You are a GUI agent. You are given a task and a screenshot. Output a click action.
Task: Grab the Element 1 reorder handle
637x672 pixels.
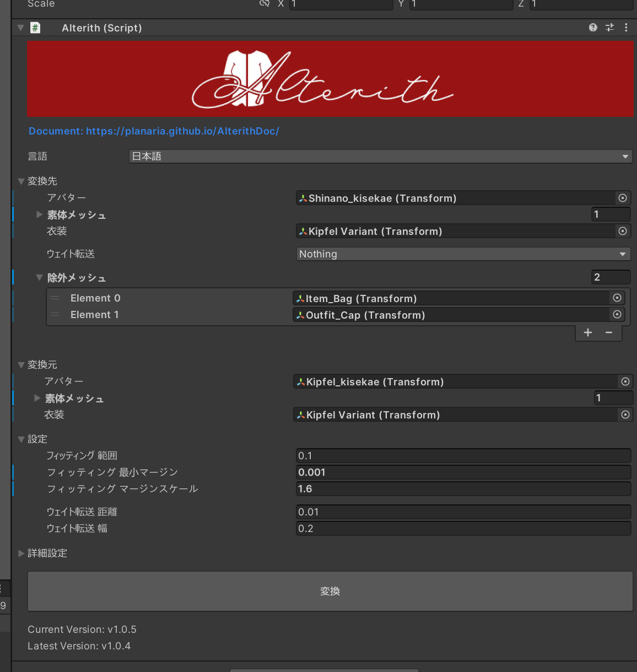(x=55, y=315)
